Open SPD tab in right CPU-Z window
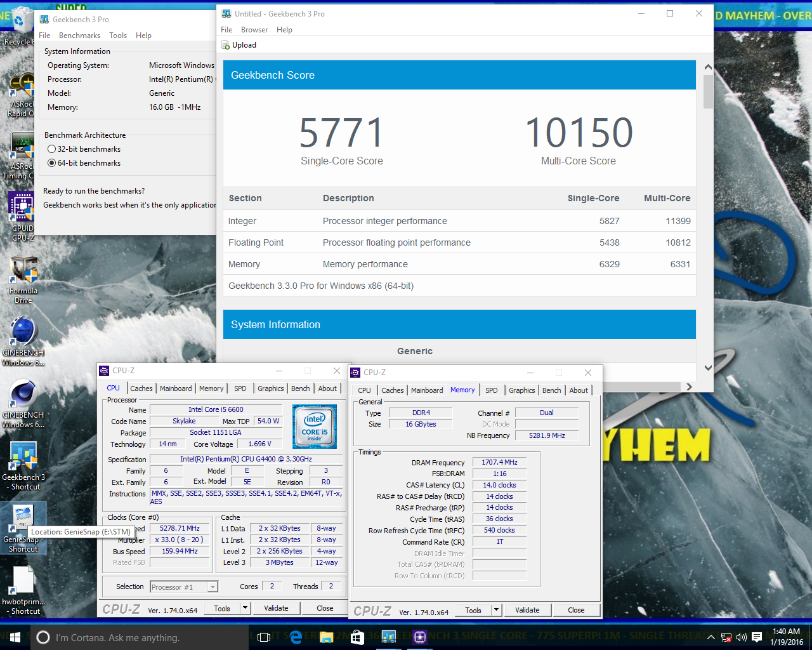The image size is (812, 650). point(492,390)
